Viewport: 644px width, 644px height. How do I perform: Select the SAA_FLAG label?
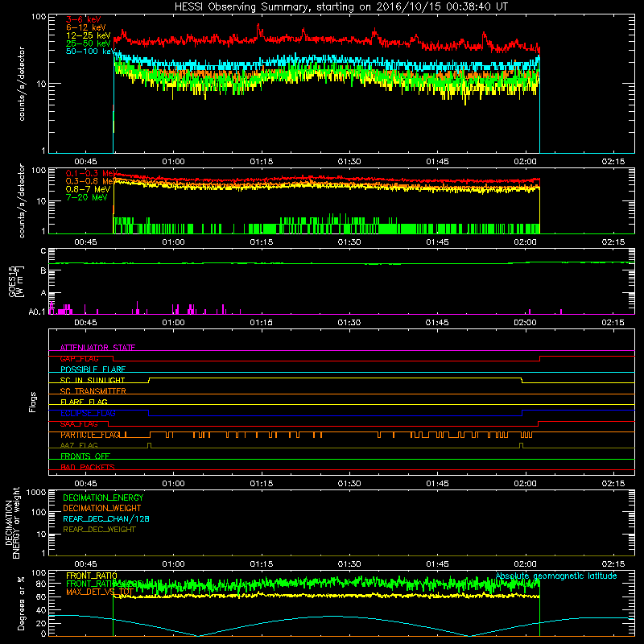click(79, 424)
